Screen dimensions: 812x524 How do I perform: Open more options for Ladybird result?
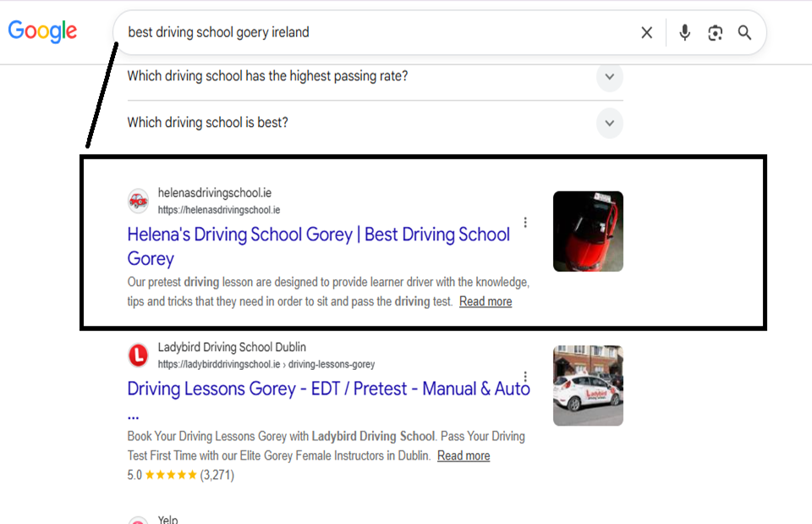point(525,377)
